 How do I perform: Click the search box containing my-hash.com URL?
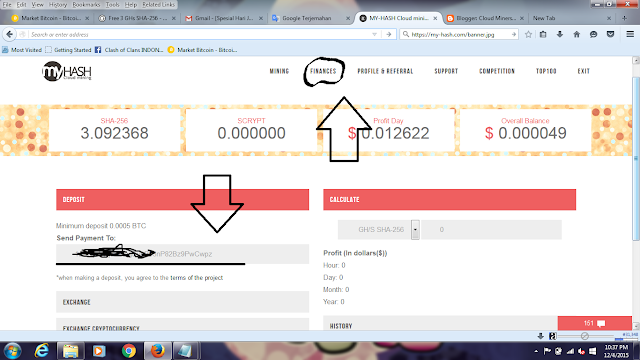(460, 35)
